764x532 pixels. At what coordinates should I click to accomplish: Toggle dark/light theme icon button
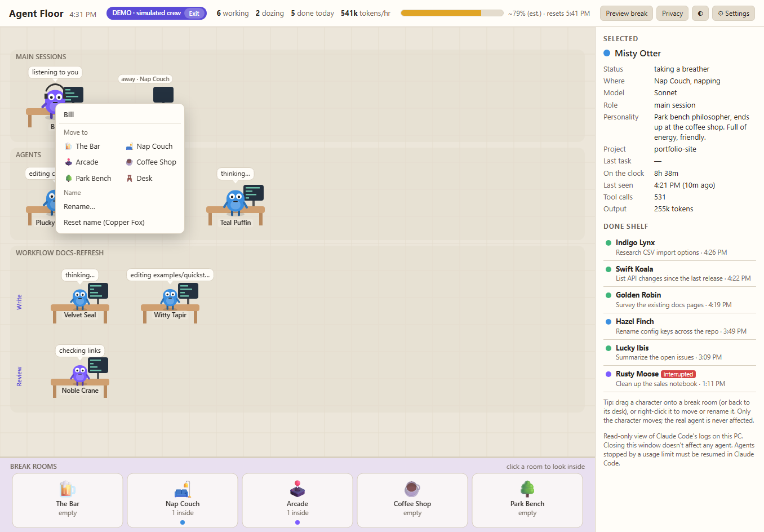click(x=700, y=13)
